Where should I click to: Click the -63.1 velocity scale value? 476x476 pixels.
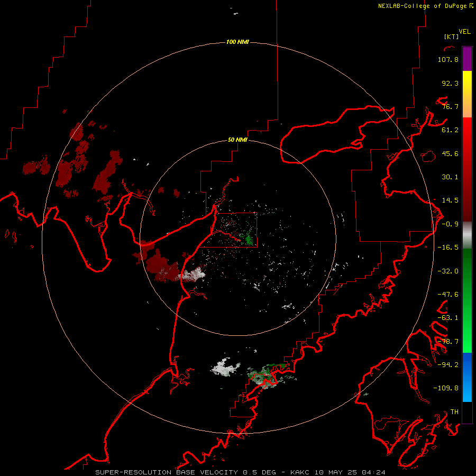(x=448, y=318)
